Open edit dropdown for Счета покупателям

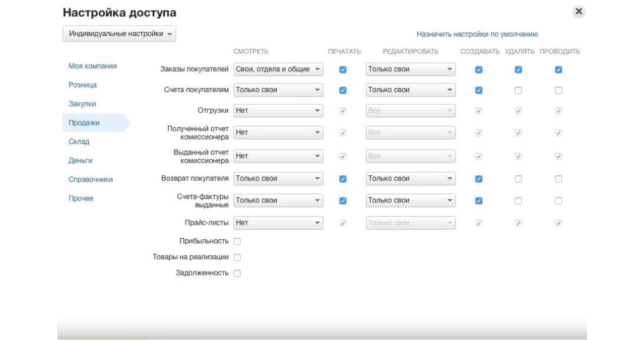(410, 90)
